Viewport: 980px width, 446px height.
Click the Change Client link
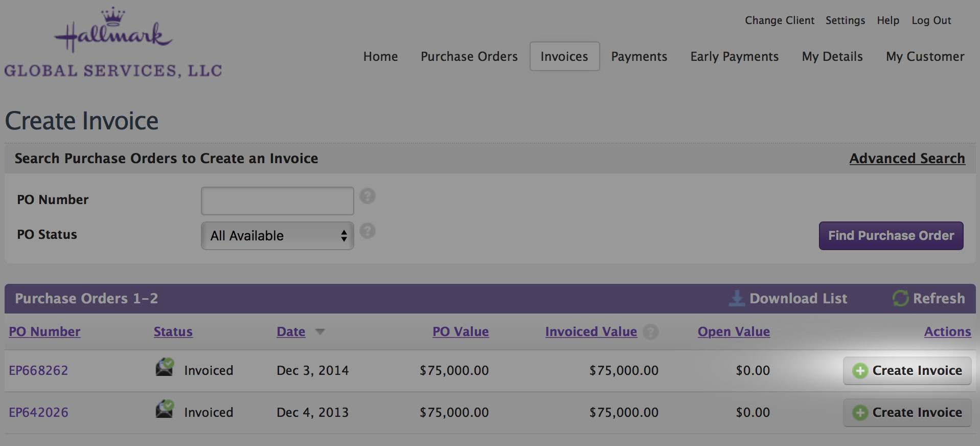pos(780,20)
